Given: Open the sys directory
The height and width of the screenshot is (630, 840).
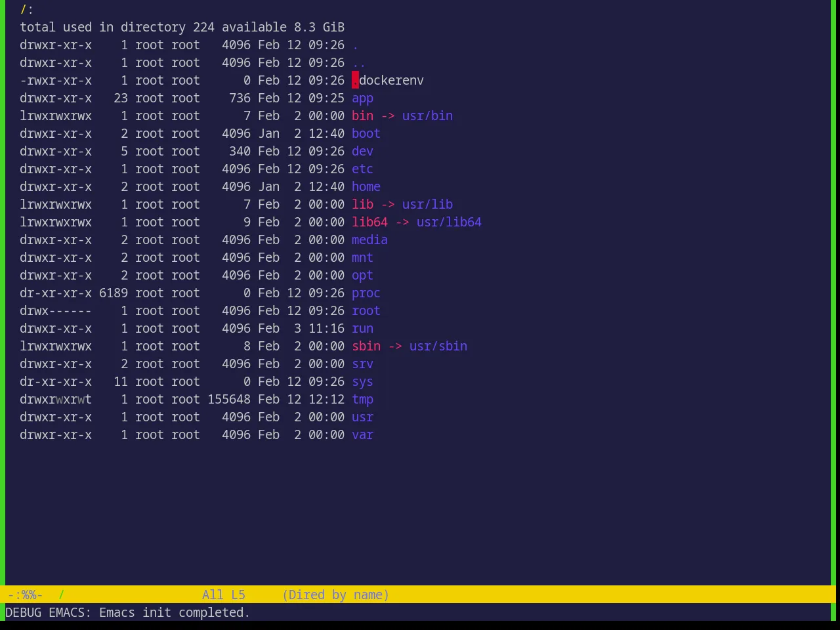Looking at the screenshot, I should coord(362,382).
